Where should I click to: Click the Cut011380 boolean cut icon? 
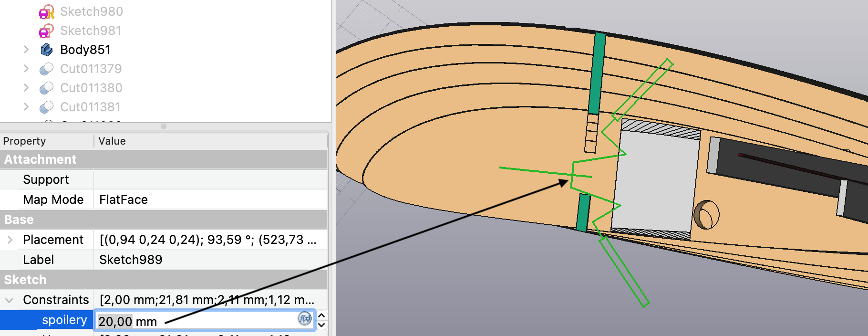point(46,88)
